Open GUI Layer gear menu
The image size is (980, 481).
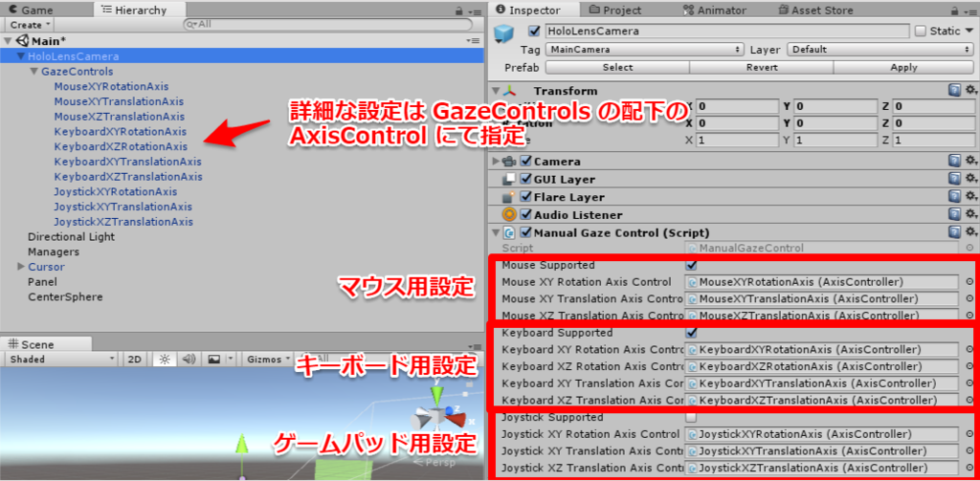coord(971,179)
